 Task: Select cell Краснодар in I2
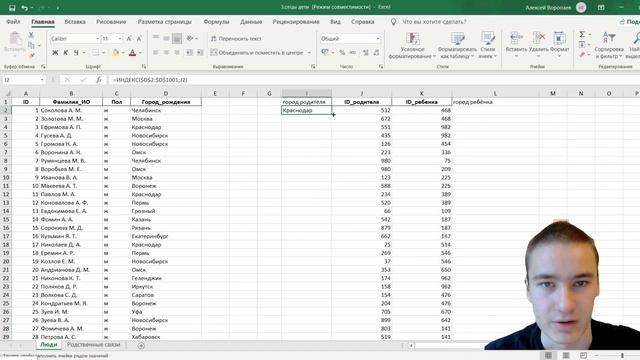pos(307,110)
